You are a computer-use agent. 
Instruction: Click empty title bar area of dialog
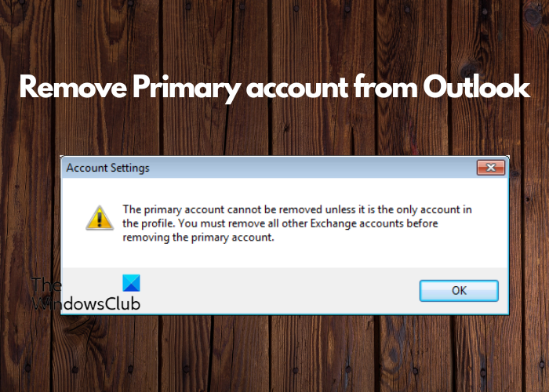pyautogui.click(x=311, y=168)
